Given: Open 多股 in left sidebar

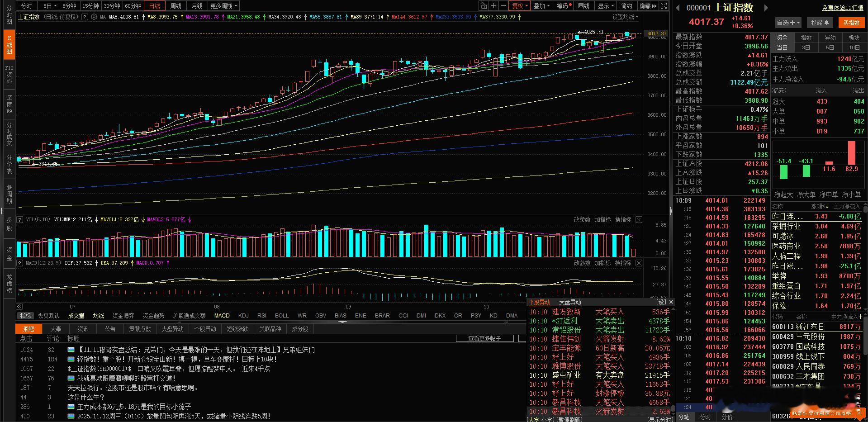Looking at the screenshot, I should pyautogui.click(x=9, y=224).
